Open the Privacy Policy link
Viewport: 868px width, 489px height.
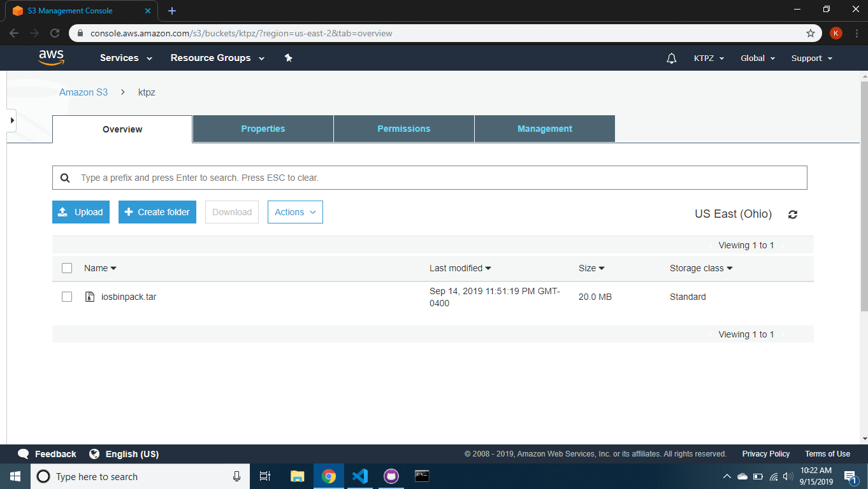click(x=766, y=454)
